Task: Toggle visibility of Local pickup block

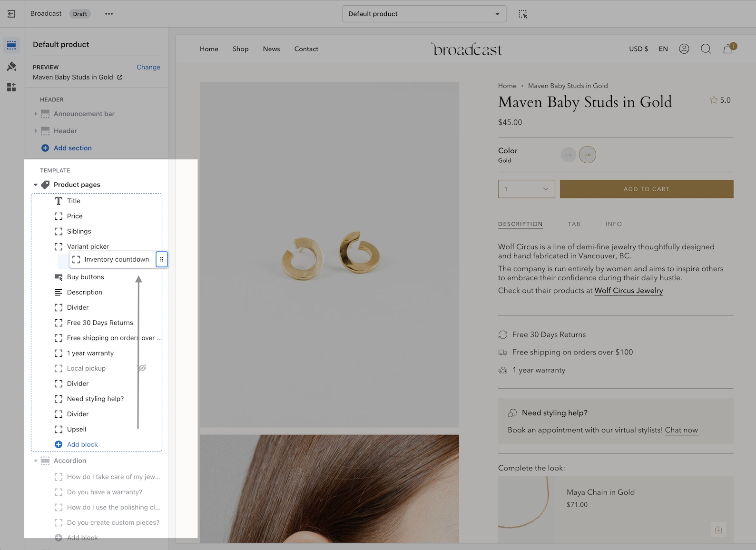Action: [x=142, y=368]
